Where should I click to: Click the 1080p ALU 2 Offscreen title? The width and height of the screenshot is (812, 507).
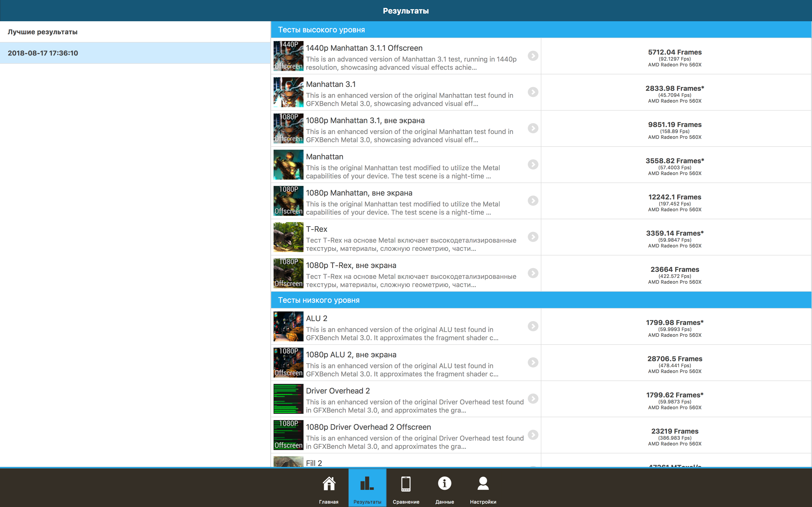(x=351, y=354)
